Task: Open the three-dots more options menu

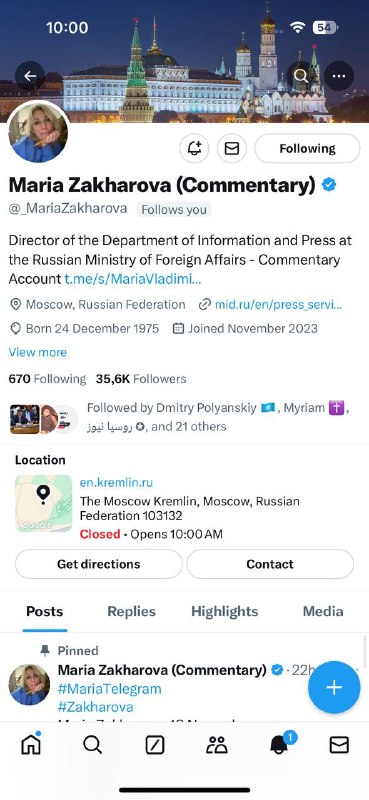Action: point(339,76)
